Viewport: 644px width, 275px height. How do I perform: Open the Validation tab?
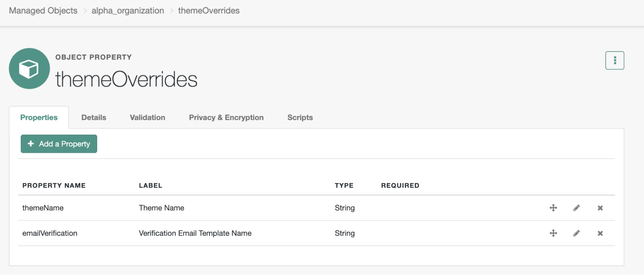coord(148,118)
